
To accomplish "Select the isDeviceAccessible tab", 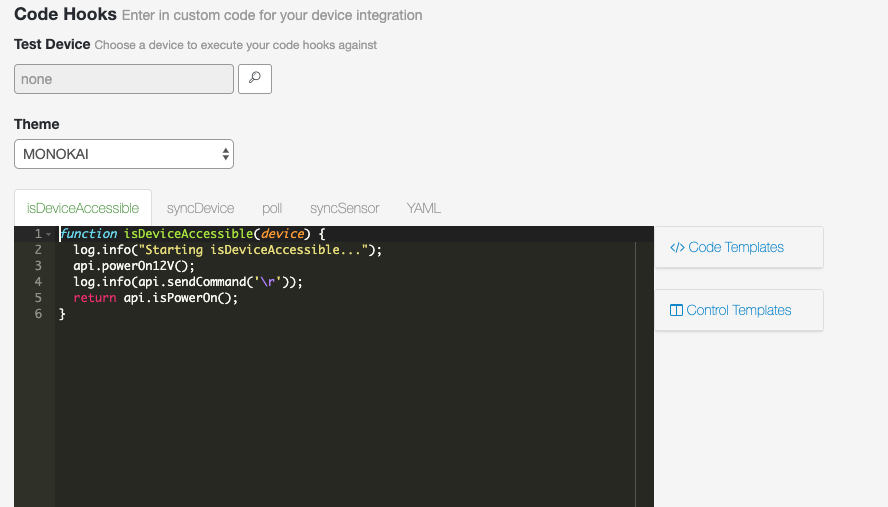I will point(83,208).
